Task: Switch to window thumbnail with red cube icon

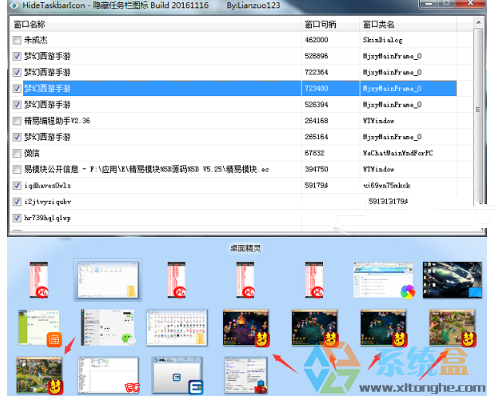Action: tap(246, 375)
